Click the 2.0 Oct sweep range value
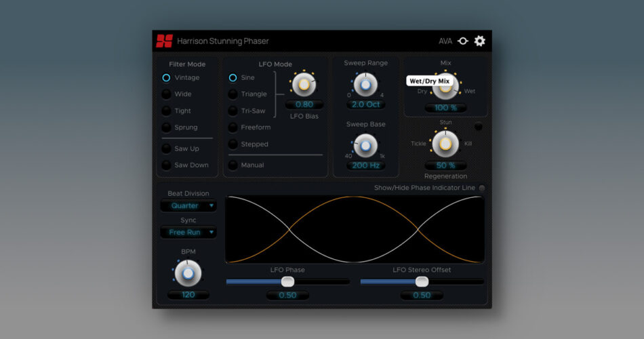Viewport: 644px width, 339px height. coord(366,104)
